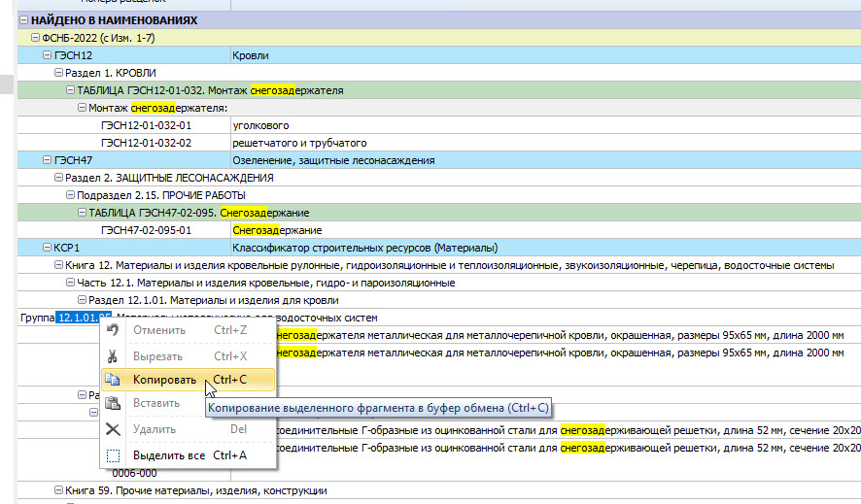This screenshot has height=504, width=861.
Task: Select 'Копировать' menu entry
Action: coord(164,380)
